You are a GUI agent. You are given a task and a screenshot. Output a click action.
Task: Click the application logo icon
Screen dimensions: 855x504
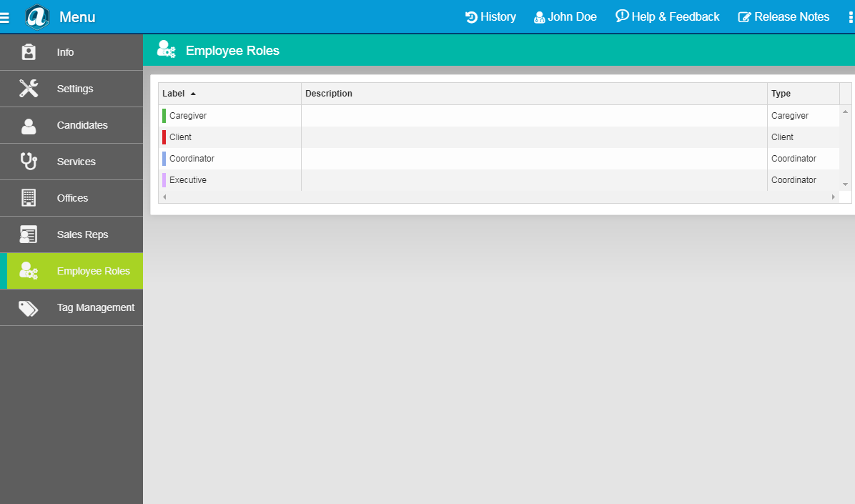tap(37, 17)
